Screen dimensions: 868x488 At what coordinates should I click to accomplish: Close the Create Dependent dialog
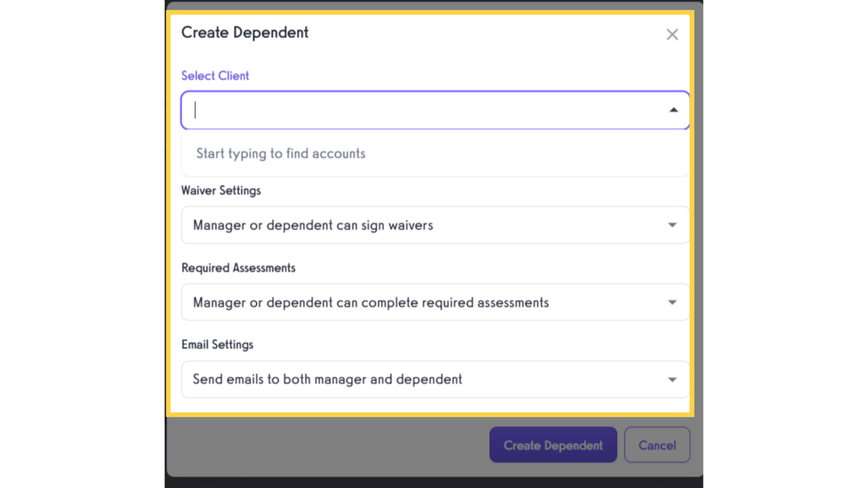click(672, 34)
